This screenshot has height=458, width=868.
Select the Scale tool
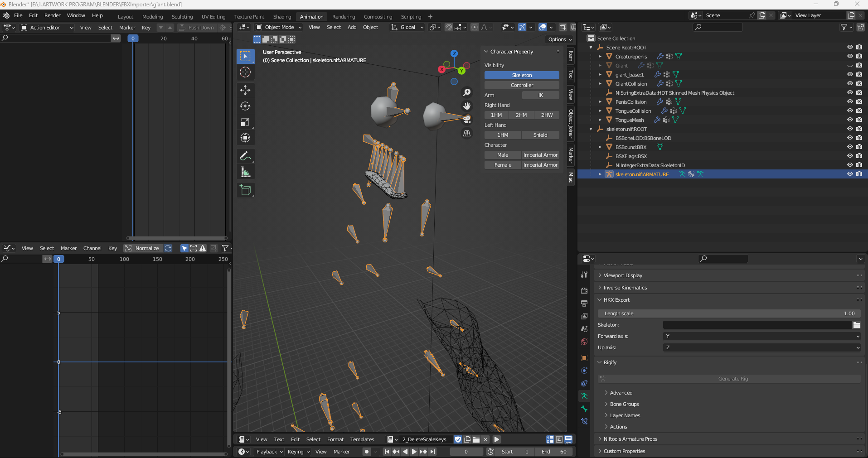coord(245,122)
